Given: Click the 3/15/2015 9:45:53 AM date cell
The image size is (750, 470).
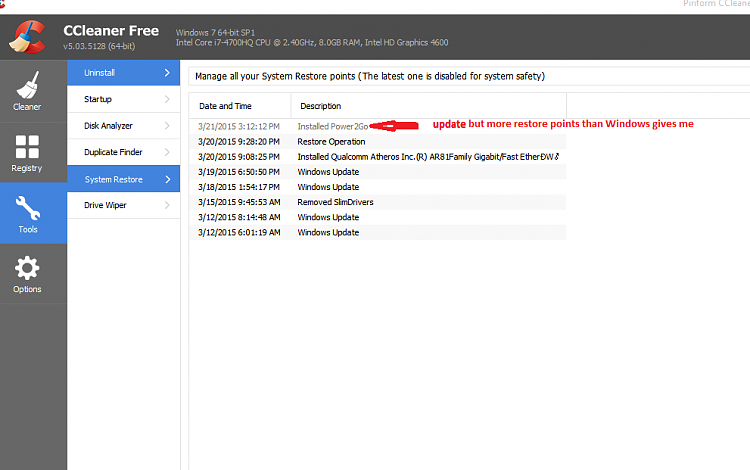Looking at the screenshot, I should pyautogui.click(x=239, y=202).
